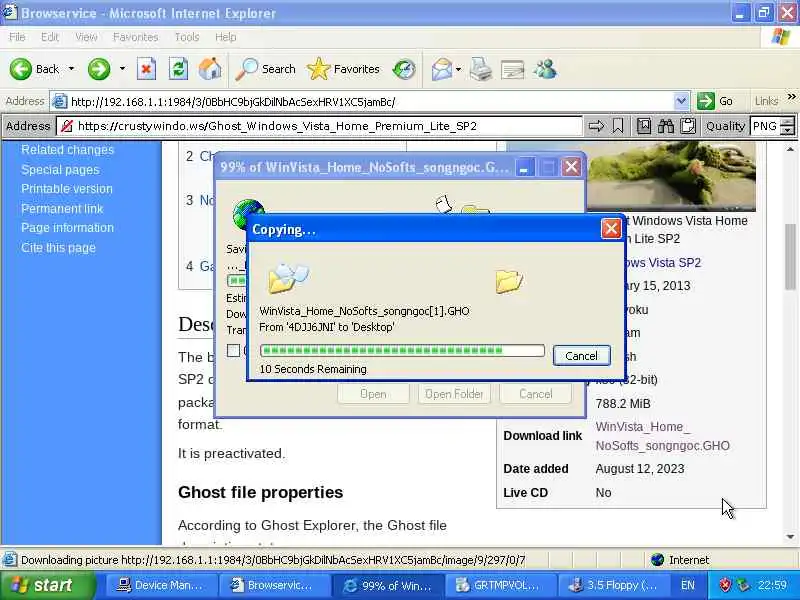
Task: Click the safely remove hardware tray icon
Action: 743,585
